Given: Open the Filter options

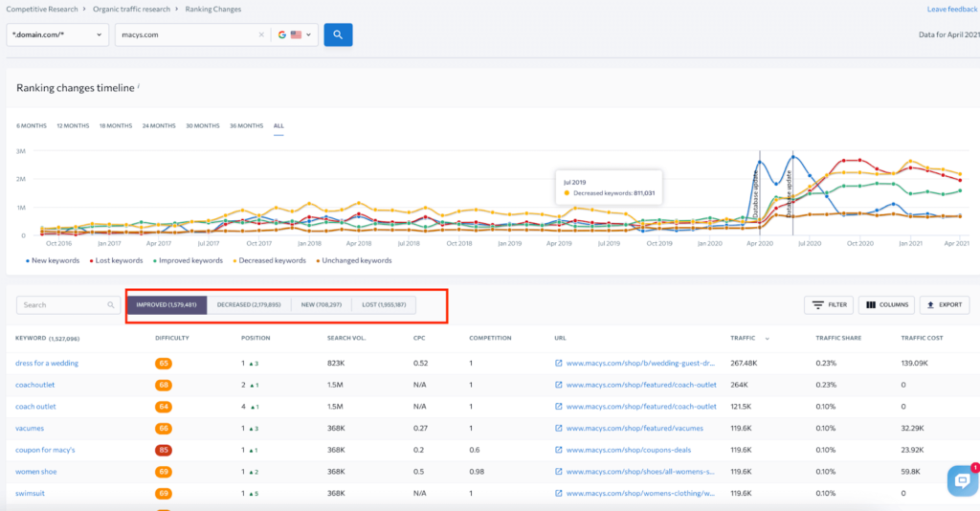Looking at the screenshot, I should pos(829,305).
